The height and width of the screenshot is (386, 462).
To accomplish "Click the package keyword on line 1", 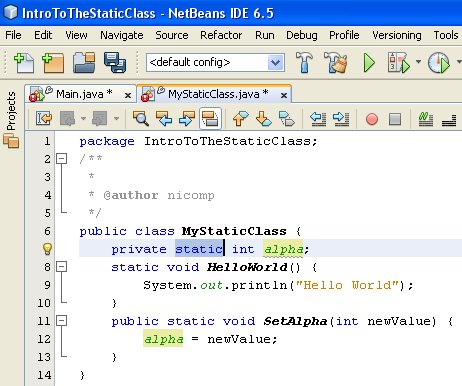I will click(x=107, y=142).
